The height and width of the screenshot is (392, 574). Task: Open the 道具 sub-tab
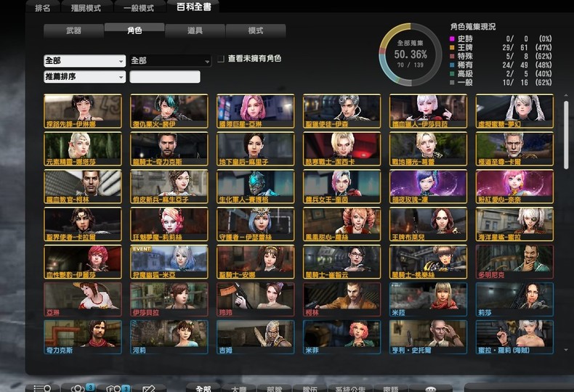click(x=195, y=30)
